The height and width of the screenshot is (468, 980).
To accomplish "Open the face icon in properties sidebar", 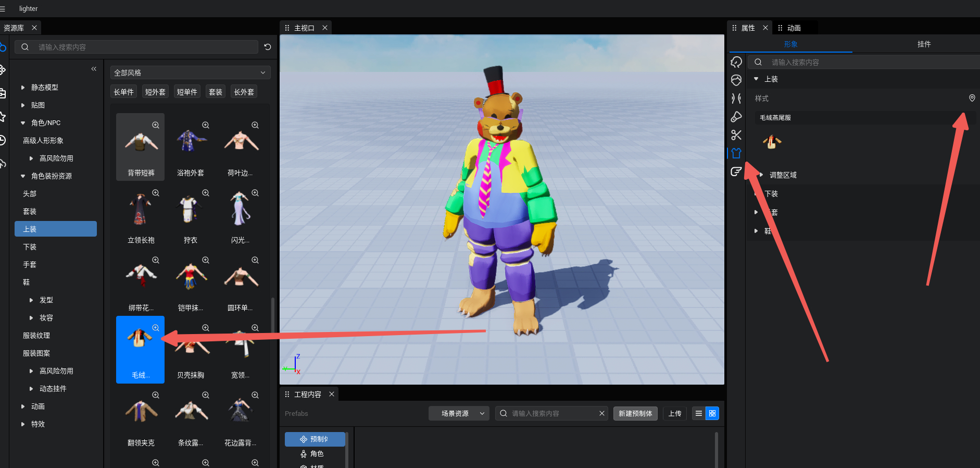I will (736, 80).
